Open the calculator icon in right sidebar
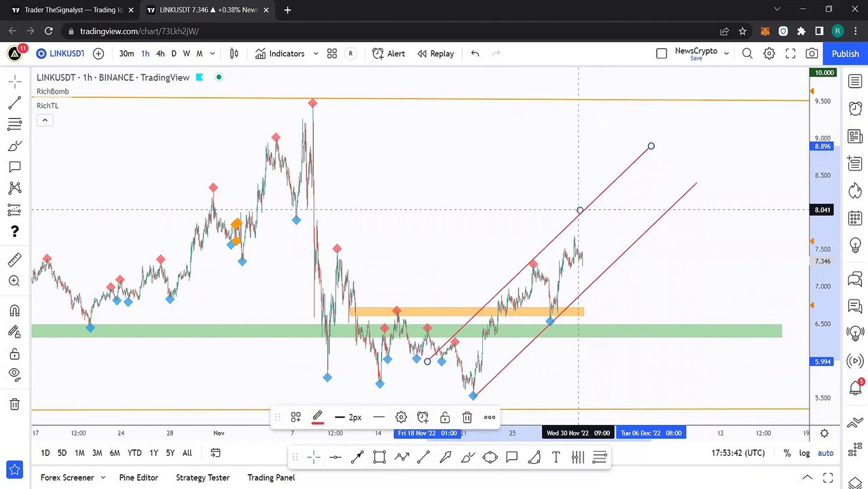The image size is (868, 489). (854, 219)
